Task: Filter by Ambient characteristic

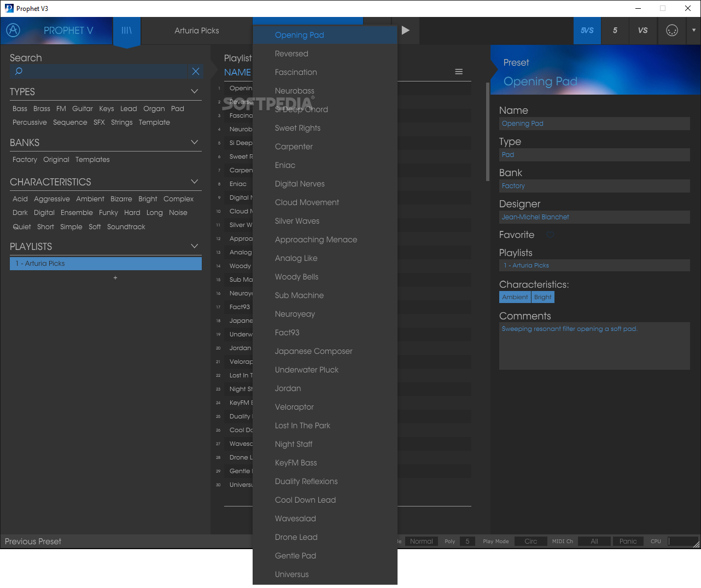Action: click(90, 199)
